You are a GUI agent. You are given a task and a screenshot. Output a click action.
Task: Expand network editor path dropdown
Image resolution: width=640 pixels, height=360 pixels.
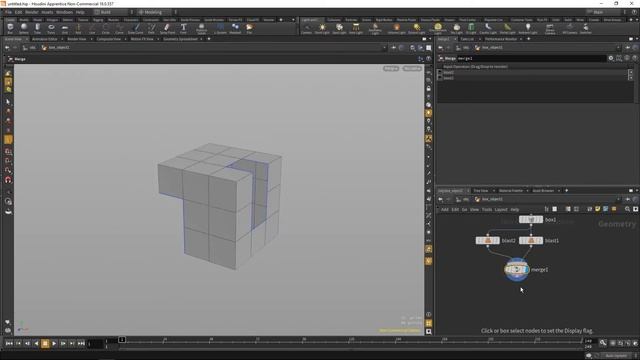point(619,199)
